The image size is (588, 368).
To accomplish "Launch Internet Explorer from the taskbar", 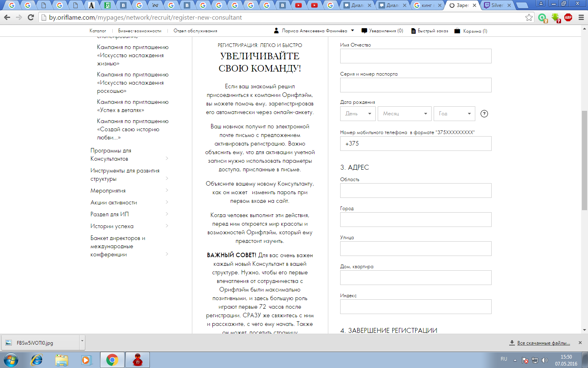I will click(x=37, y=360).
